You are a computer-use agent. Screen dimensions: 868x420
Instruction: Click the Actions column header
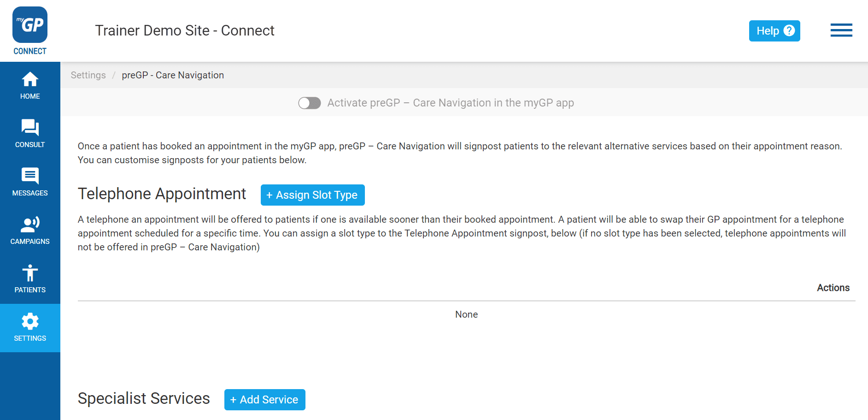833,288
